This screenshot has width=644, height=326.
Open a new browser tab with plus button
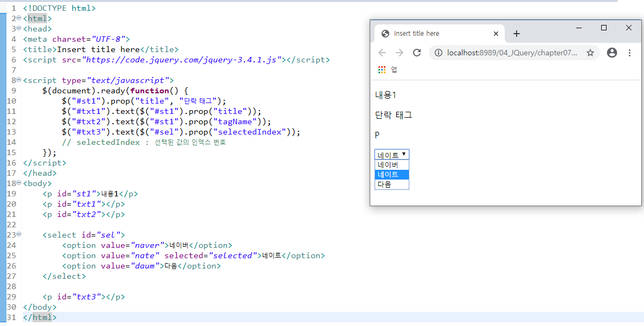(x=517, y=34)
